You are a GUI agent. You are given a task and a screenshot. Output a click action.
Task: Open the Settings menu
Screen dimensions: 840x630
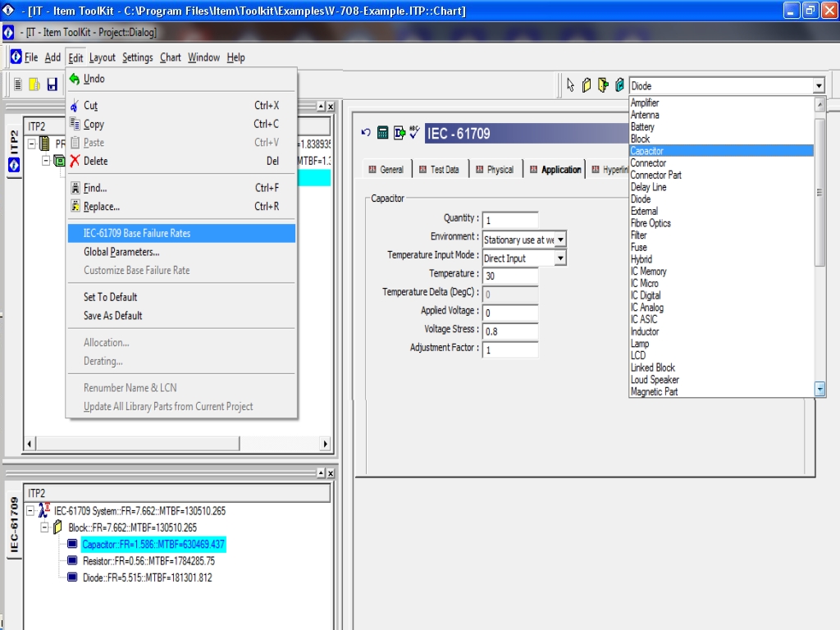138,57
